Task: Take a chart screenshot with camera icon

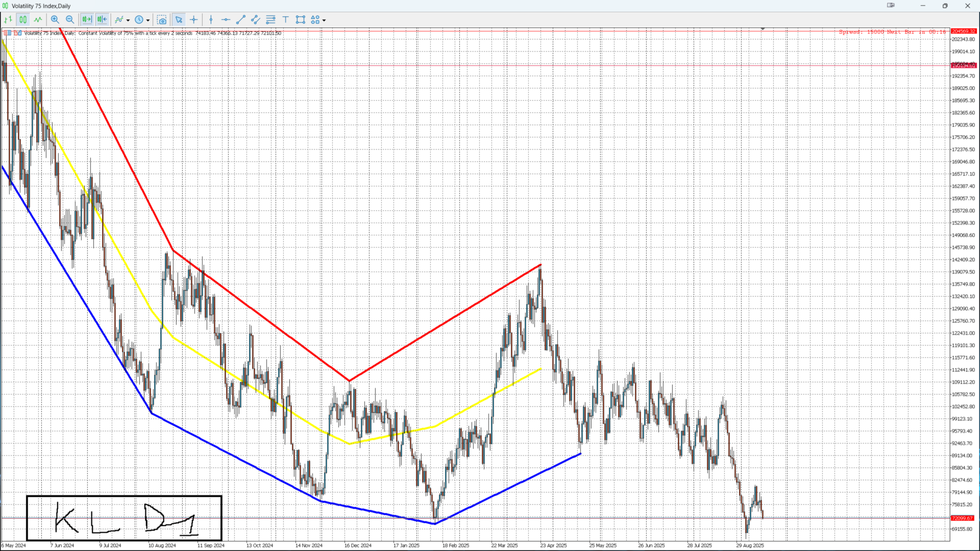Action: point(162,20)
